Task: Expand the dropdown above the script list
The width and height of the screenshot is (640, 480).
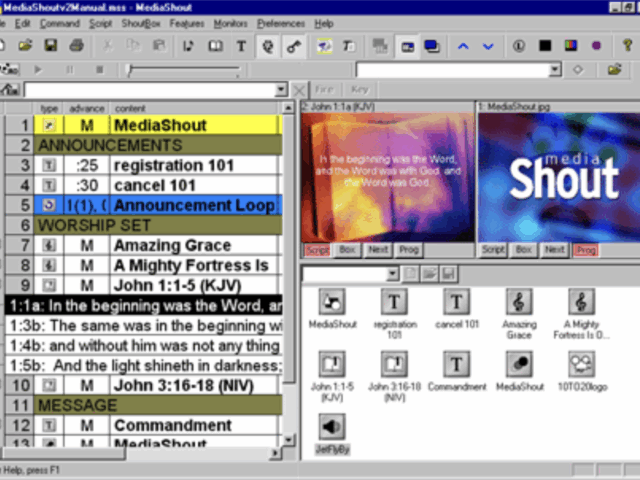Action: point(281,90)
